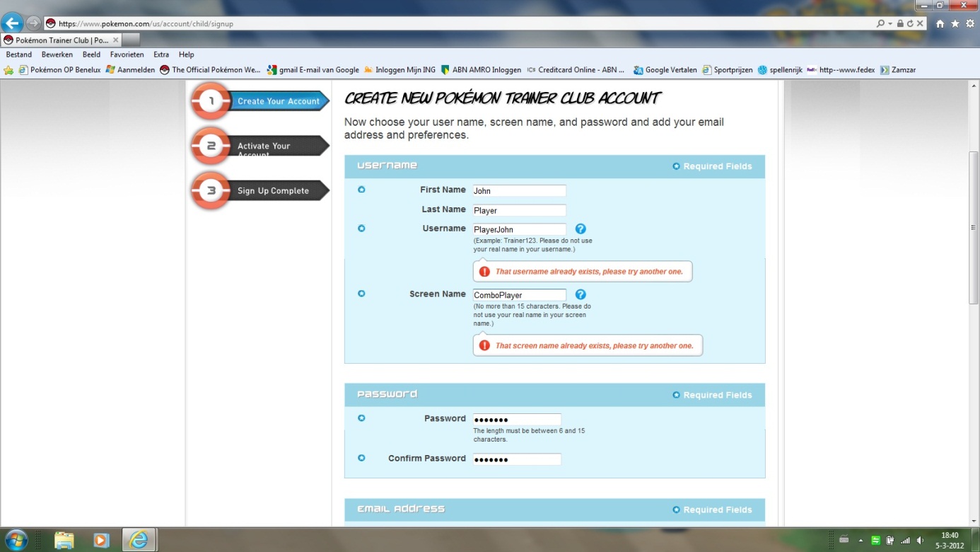This screenshot has width=980, height=552.
Task: Open the Favorieten menu
Action: pos(127,54)
